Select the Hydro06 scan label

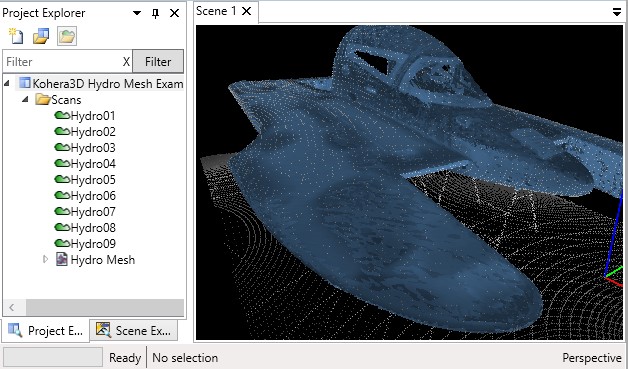93,196
